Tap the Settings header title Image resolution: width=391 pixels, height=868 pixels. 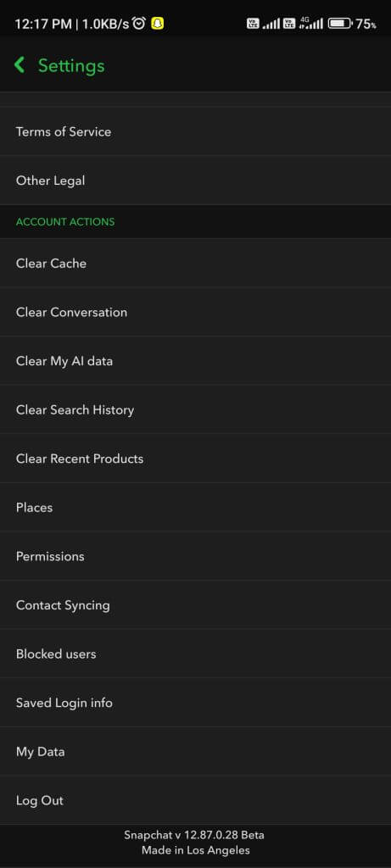pyautogui.click(x=71, y=66)
